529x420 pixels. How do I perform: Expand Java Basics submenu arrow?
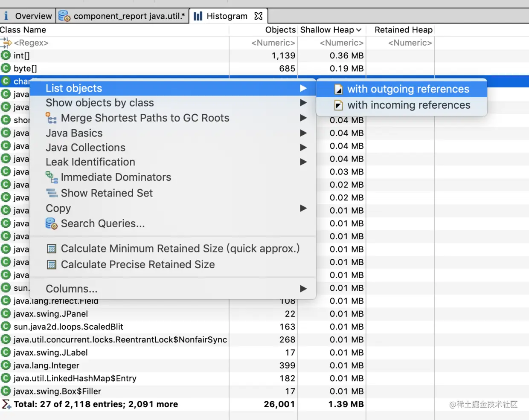click(x=303, y=133)
